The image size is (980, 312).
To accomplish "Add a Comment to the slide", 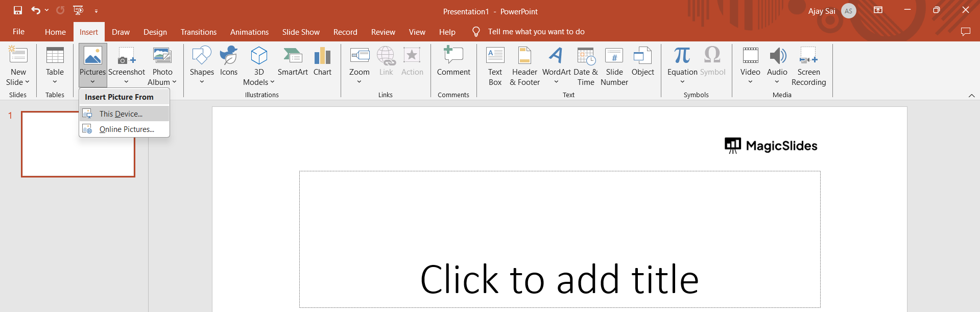I will click(453, 61).
